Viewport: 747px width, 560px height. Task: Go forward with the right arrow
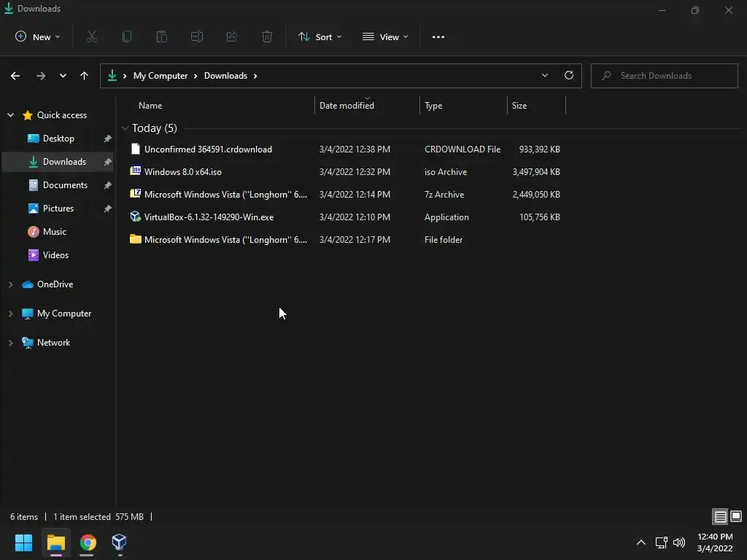[x=41, y=76]
